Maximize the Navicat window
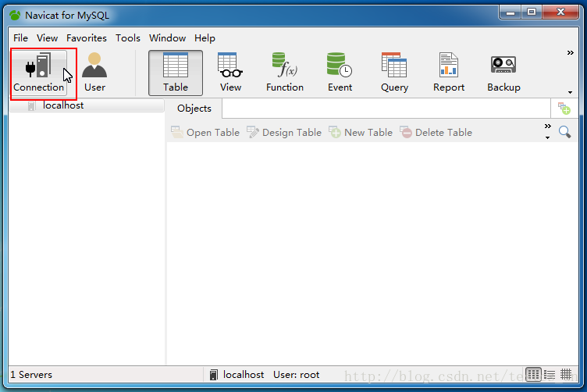This screenshot has height=392, width=587. pyautogui.click(x=532, y=12)
